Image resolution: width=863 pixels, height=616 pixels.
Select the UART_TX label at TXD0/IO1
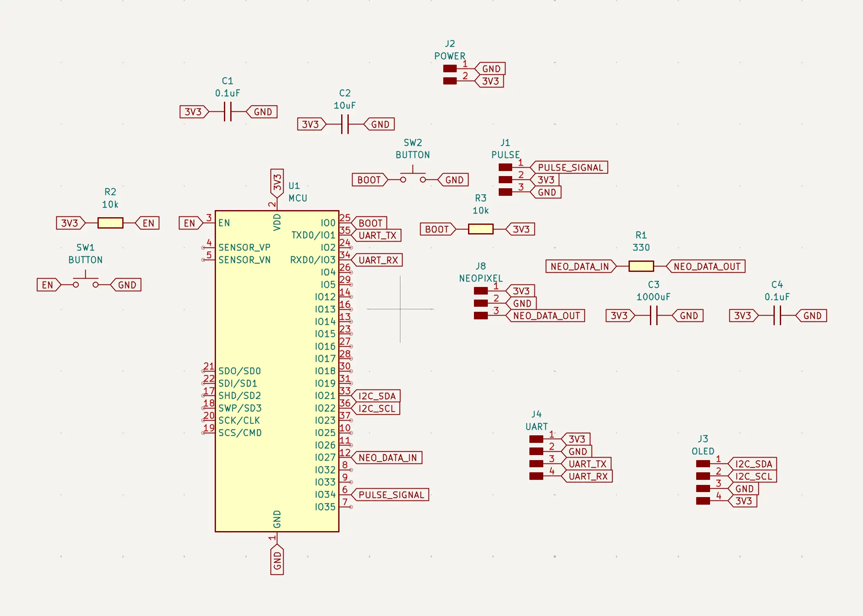(x=376, y=235)
